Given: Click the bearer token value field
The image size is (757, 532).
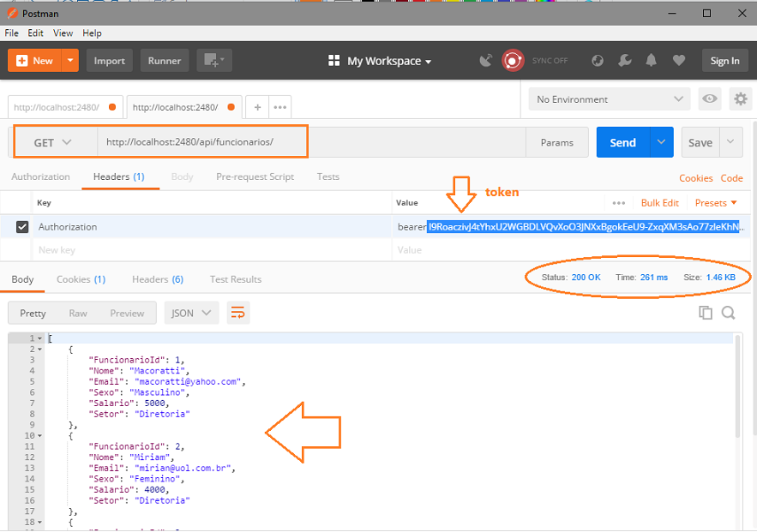Looking at the screenshot, I should click(x=570, y=227).
